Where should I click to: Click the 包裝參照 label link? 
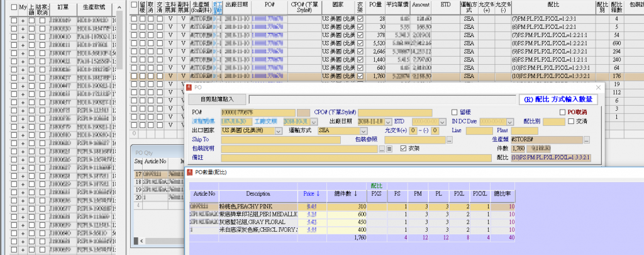(366, 140)
